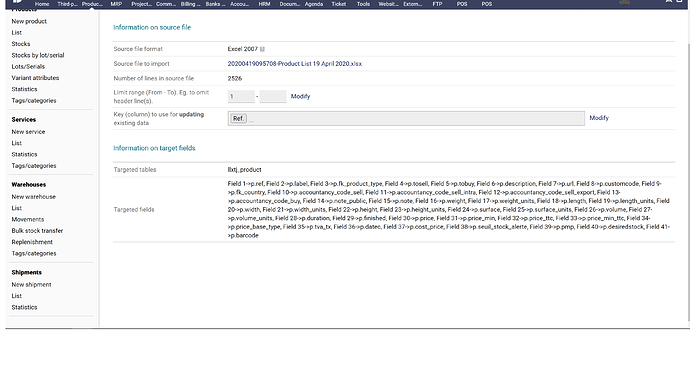Click the targeted table name llxtj_product
This screenshot has height=388, width=690.
click(244, 170)
